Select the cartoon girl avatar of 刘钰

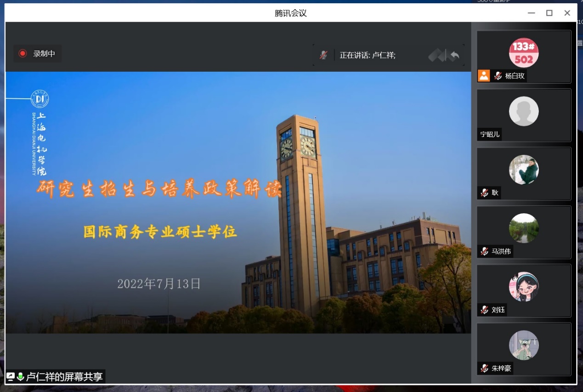524,286
